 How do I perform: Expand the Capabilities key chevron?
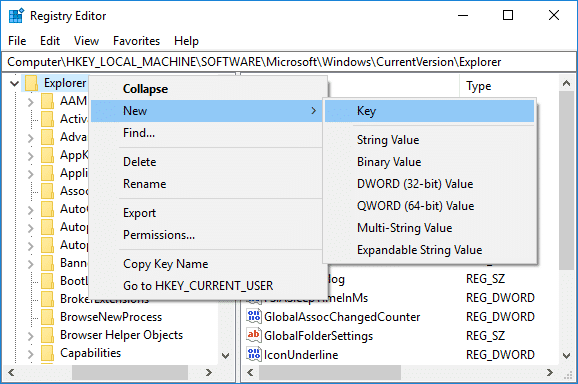[31, 355]
